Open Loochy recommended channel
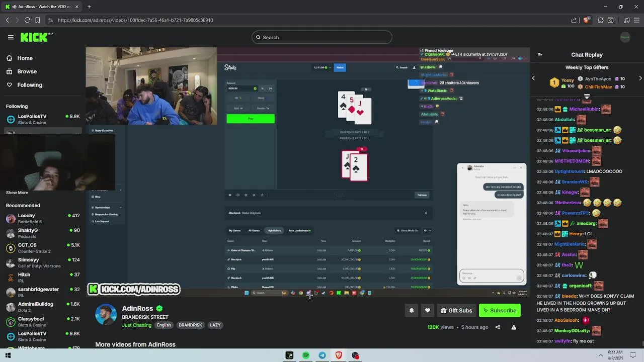 point(43,218)
